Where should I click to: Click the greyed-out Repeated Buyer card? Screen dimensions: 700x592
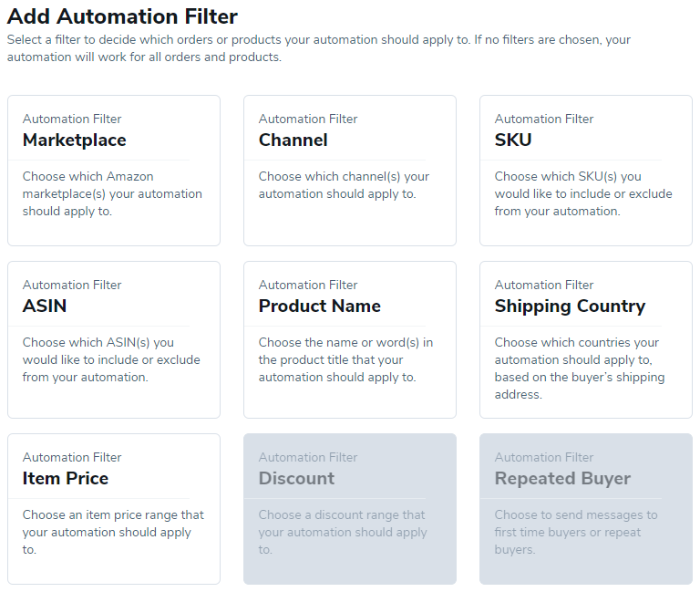click(586, 509)
